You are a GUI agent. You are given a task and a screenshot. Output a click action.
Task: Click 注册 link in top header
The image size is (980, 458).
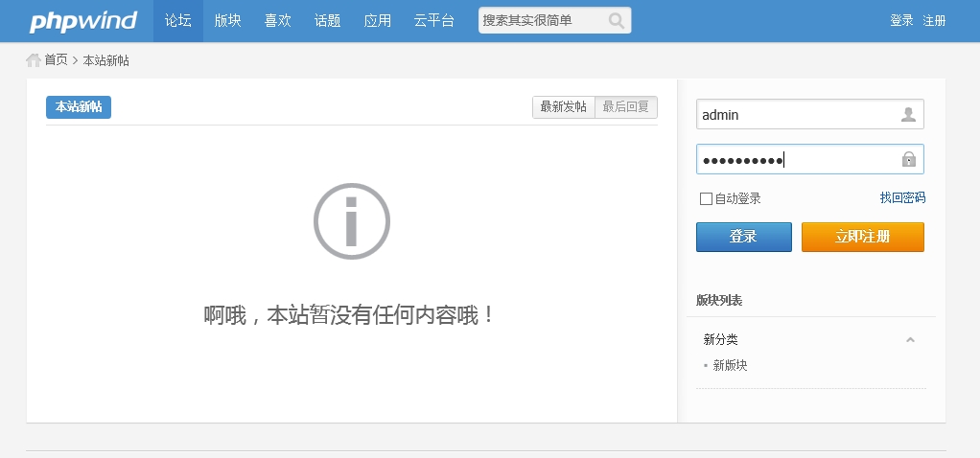point(934,21)
